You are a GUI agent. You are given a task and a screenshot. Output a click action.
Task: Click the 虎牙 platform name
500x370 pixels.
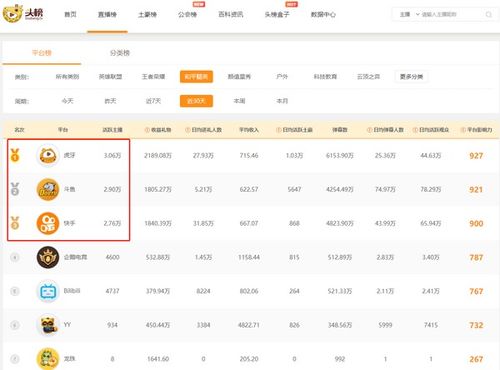pyautogui.click(x=69, y=155)
